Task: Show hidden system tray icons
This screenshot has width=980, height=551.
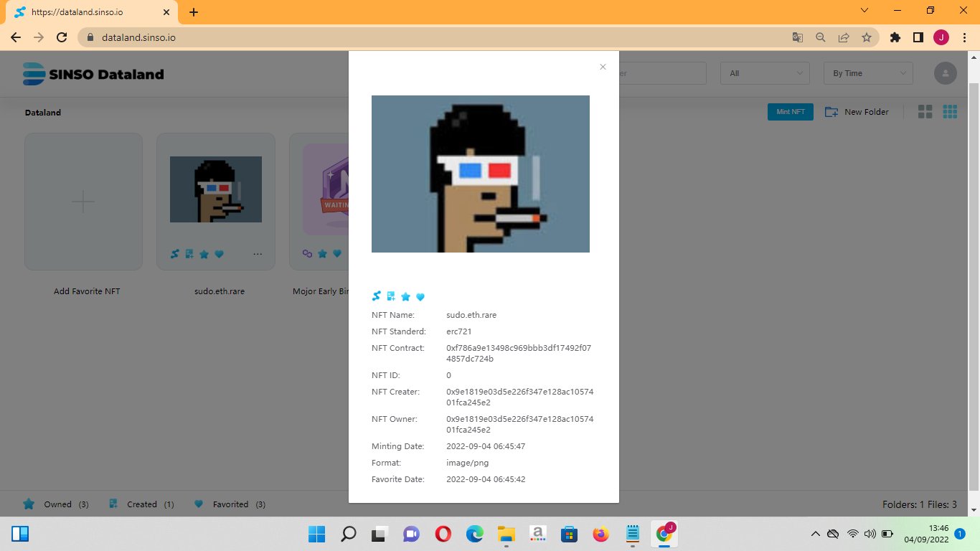Action: tap(815, 534)
